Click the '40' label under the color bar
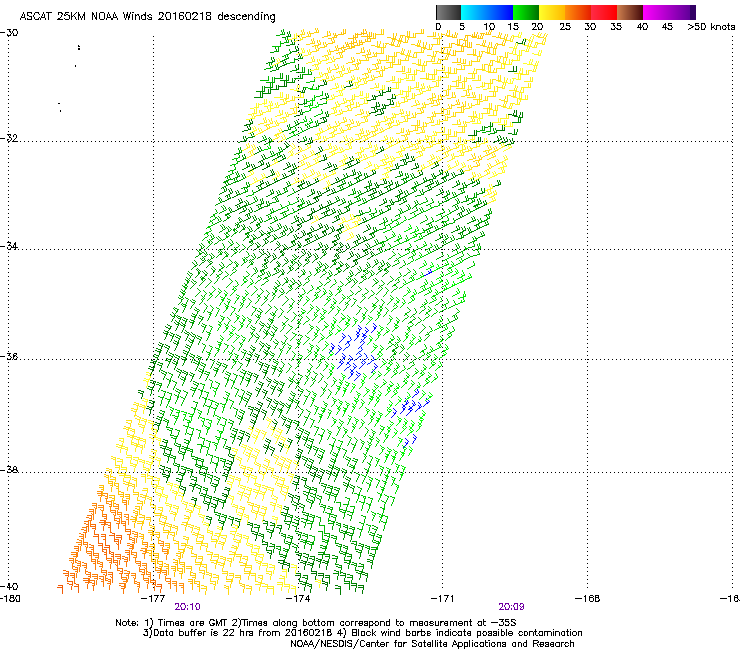 click(642, 27)
